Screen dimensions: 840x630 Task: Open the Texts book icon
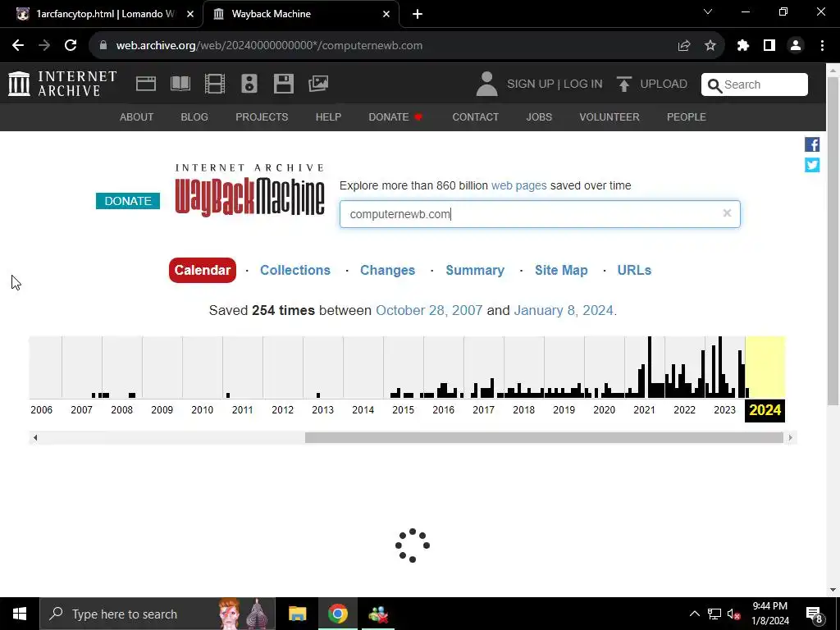tap(180, 84)
